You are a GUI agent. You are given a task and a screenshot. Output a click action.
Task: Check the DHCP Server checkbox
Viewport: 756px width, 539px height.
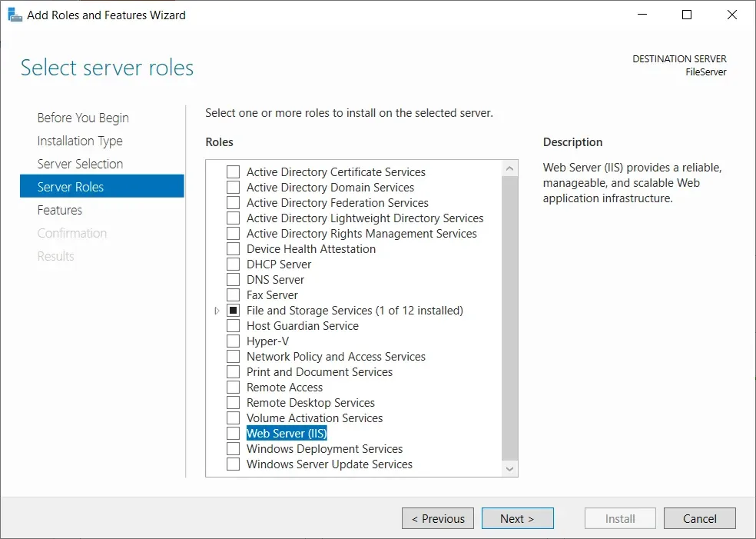[x=233, y=264]
